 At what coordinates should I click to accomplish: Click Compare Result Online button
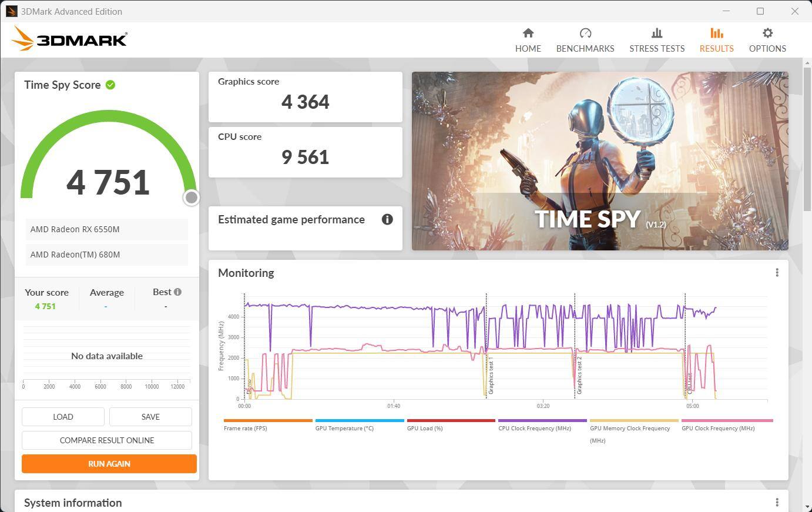(107, 440)
